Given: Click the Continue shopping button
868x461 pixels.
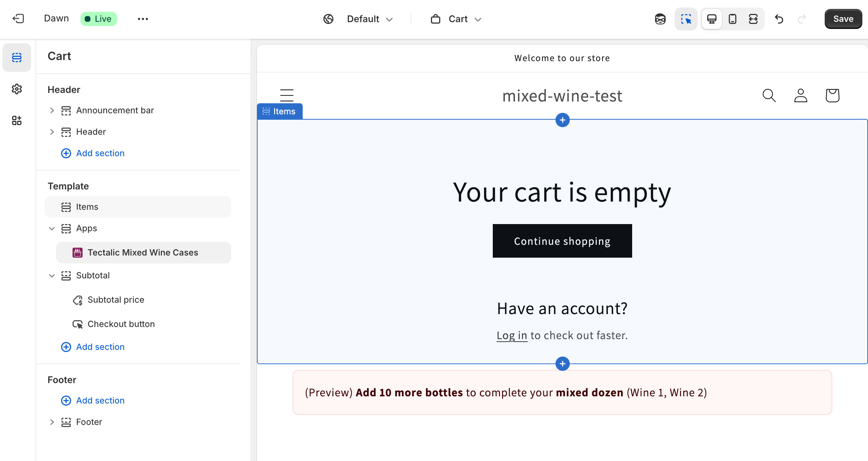Looking at the screenshot, I should [562, 241].
